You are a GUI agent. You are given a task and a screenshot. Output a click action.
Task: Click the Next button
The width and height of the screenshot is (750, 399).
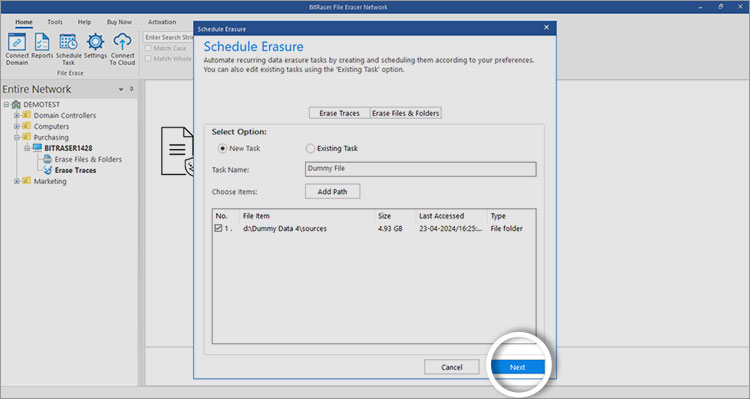click(x=518, y=367)
